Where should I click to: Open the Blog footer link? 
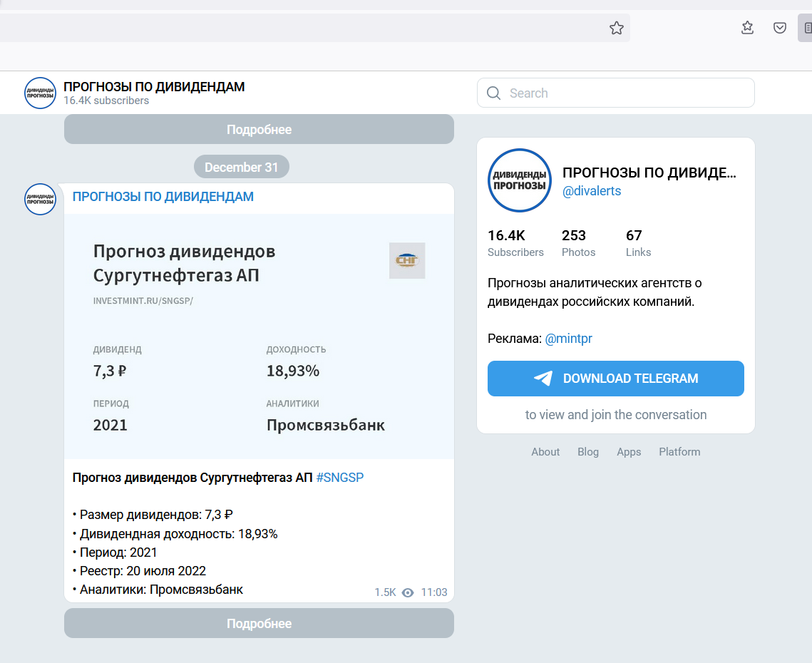587,452
